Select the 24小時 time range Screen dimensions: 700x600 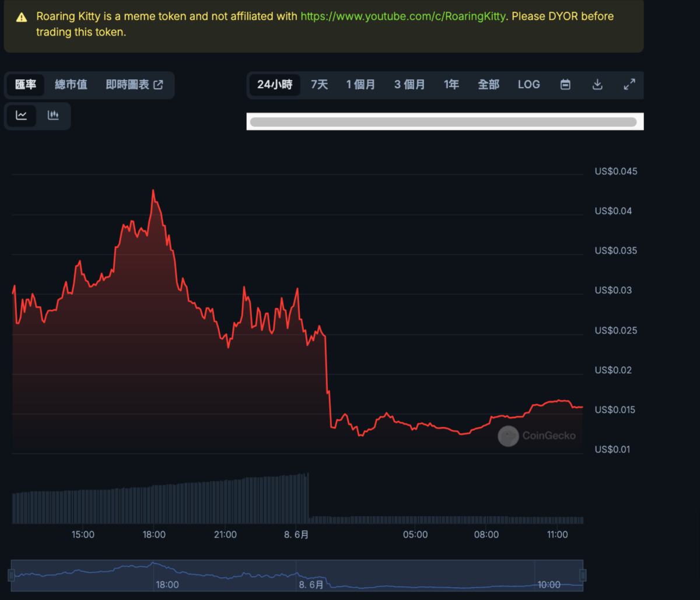[275, 85]
